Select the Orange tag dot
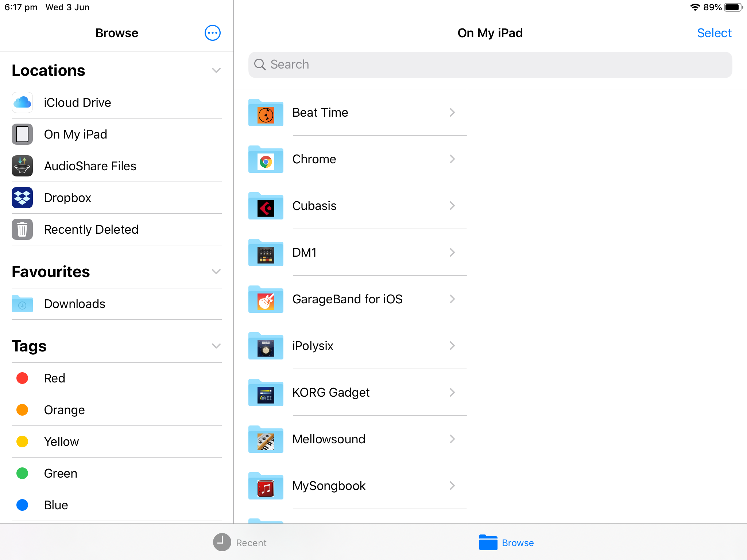The width and height of the screenshot is (747, 560). (22, 410)
